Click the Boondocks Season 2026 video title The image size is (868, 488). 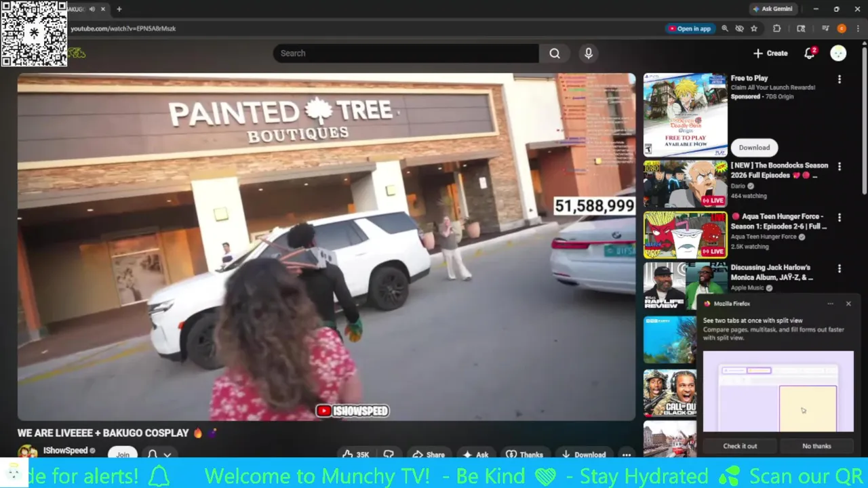click(779, 170)
